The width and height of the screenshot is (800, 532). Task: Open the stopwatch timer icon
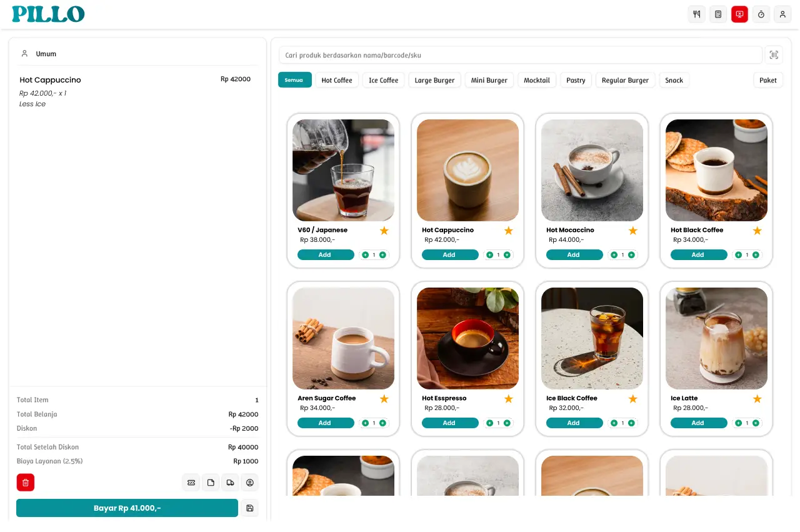(761, 14)
